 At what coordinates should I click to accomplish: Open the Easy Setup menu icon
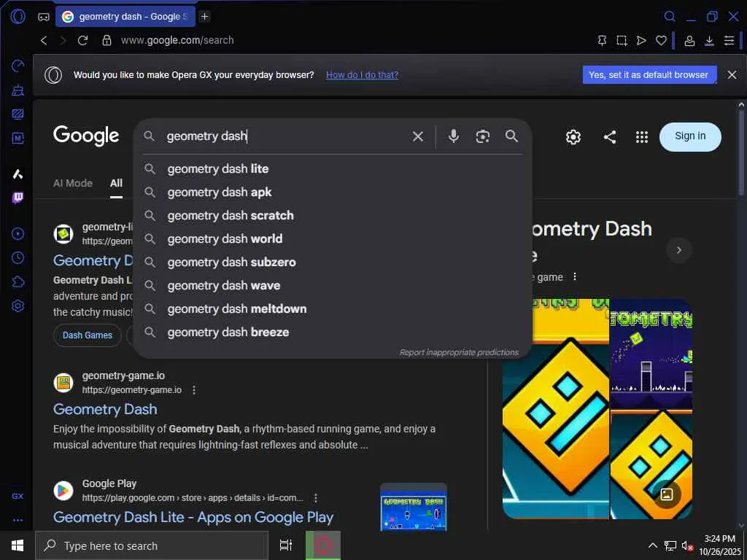coord(729,41)
